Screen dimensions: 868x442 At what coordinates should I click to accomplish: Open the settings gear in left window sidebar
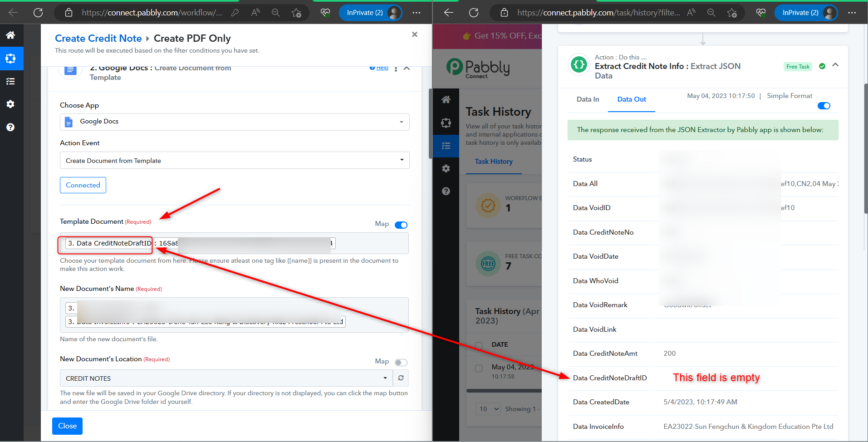[10, 104]
